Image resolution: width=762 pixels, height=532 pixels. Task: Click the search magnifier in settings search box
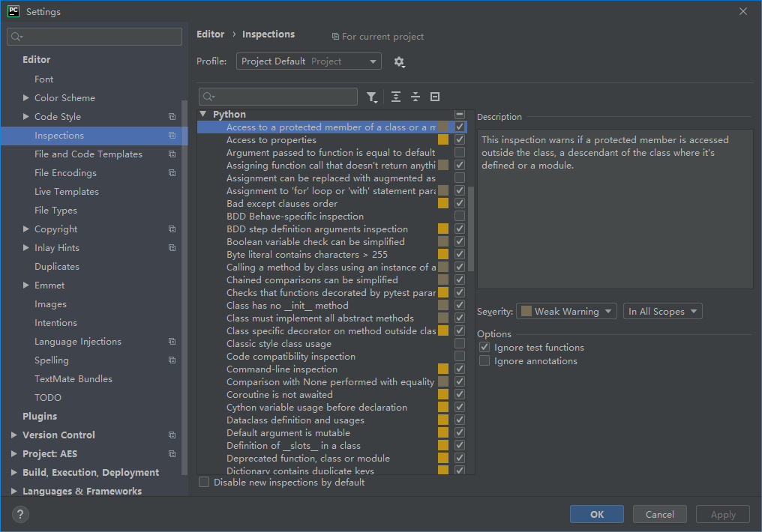pyautogui.click(x=16, y=37)
